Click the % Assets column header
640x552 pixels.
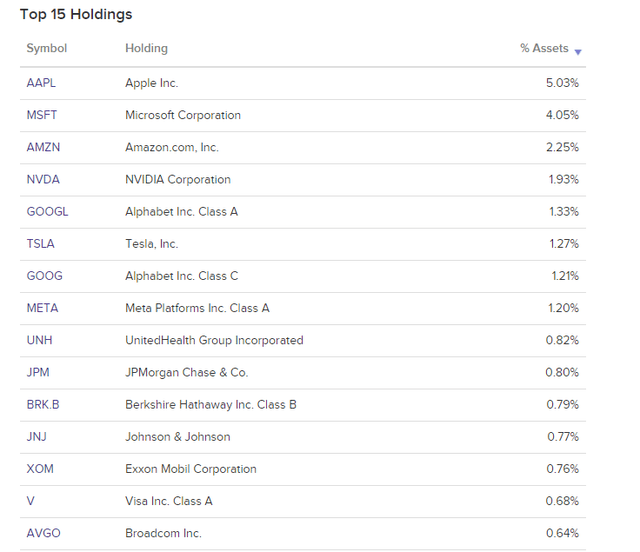tap(544, 48)
